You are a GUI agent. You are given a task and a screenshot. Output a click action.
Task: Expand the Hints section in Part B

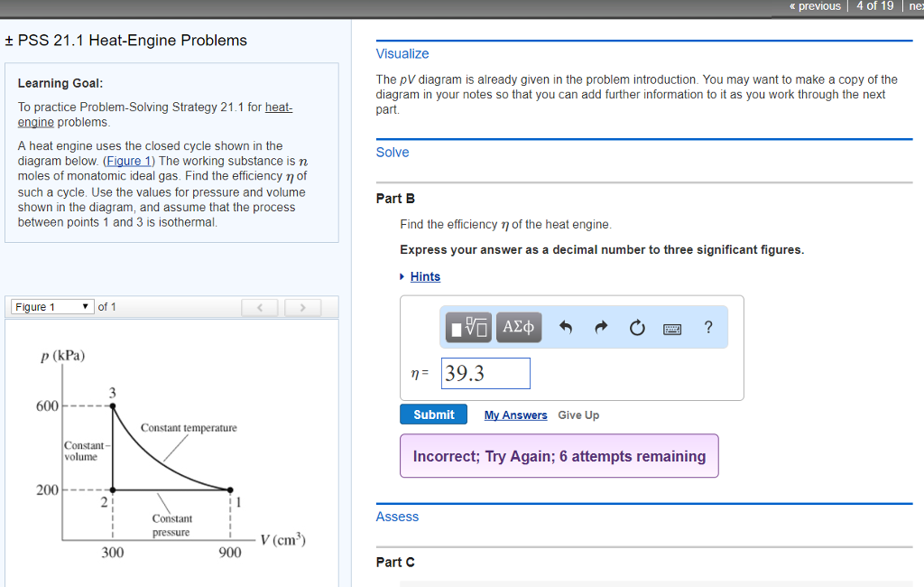(424, 276)
